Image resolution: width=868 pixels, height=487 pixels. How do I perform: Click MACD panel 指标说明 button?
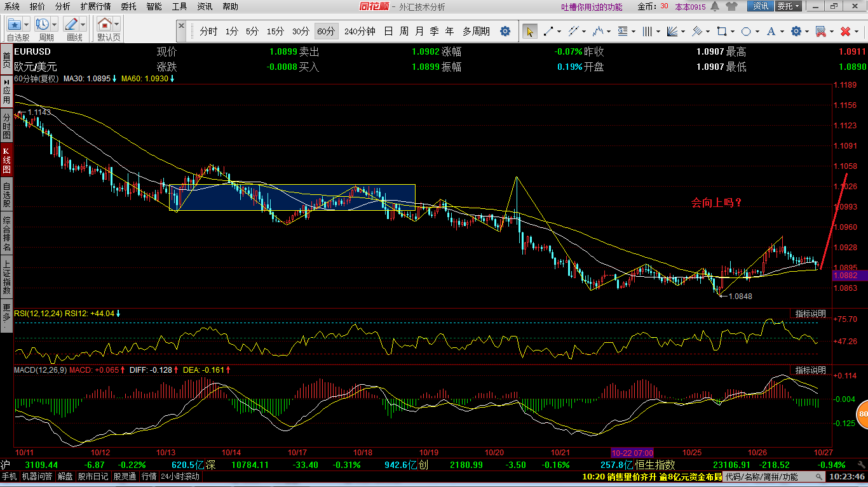[x=810, y=370]
